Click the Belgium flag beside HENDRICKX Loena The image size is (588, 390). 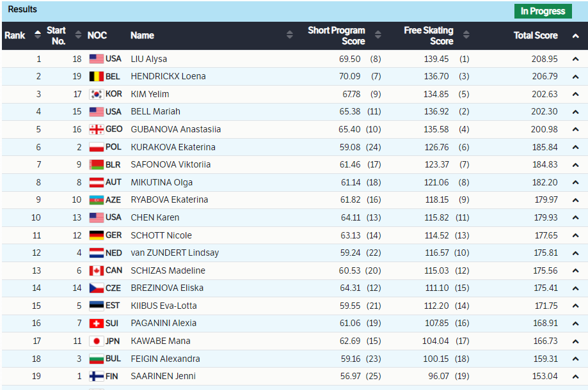[x=97, y=77]
